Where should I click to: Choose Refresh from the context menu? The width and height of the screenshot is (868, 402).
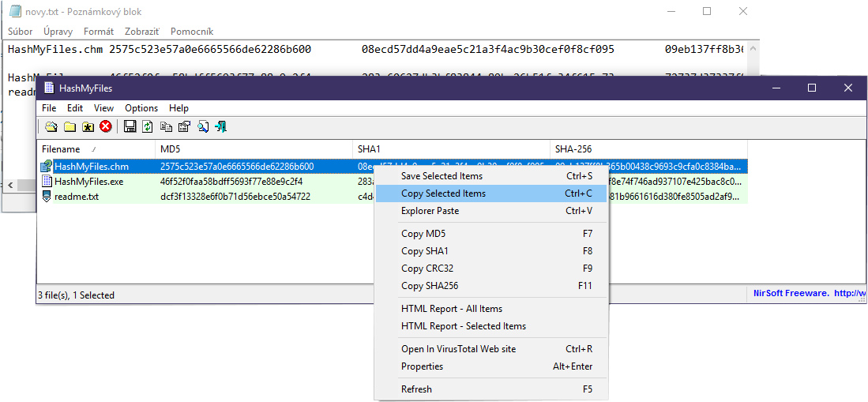[491, 389]
